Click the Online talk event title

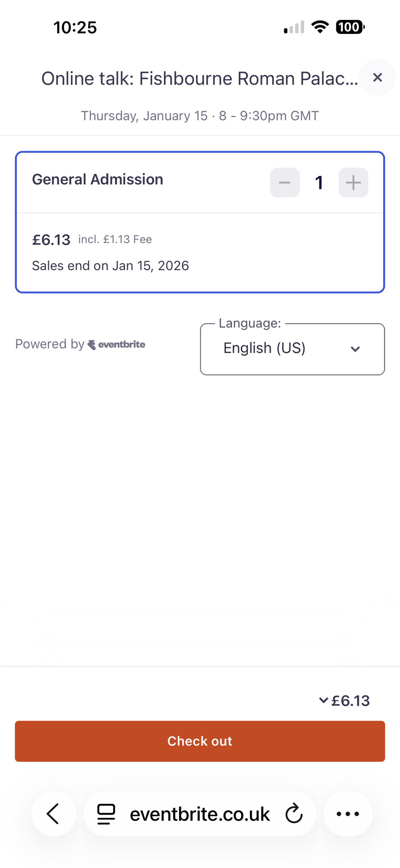click(200, 79)
